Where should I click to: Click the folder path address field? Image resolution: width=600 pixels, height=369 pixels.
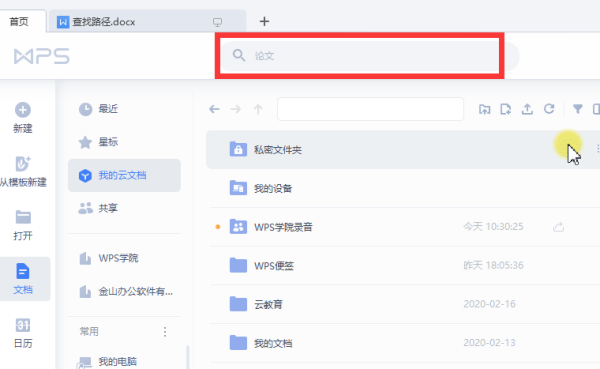[x=370, y=109]
